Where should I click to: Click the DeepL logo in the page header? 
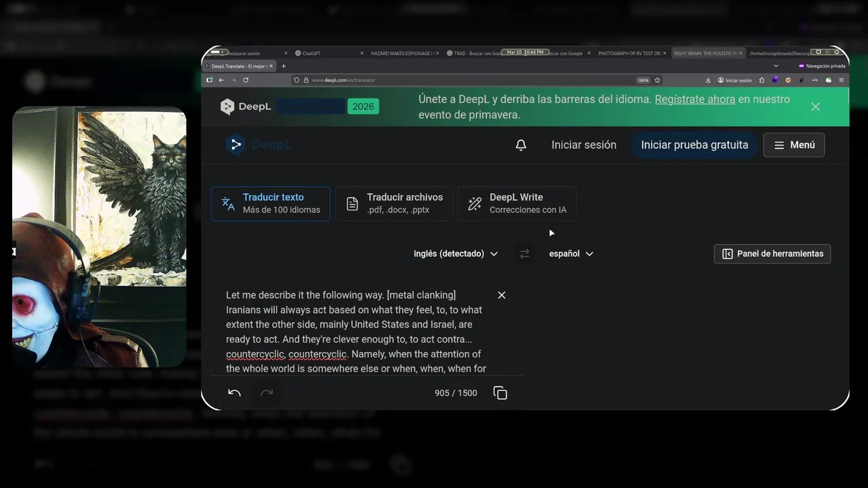[258, 144]
